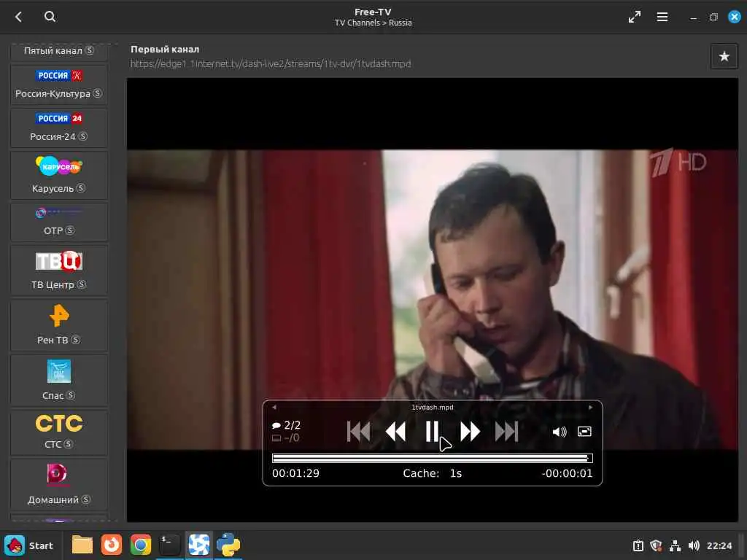Screen dimensions: 747x560
Task: Click the Первый канал heading
Action: tap(165, 49)
